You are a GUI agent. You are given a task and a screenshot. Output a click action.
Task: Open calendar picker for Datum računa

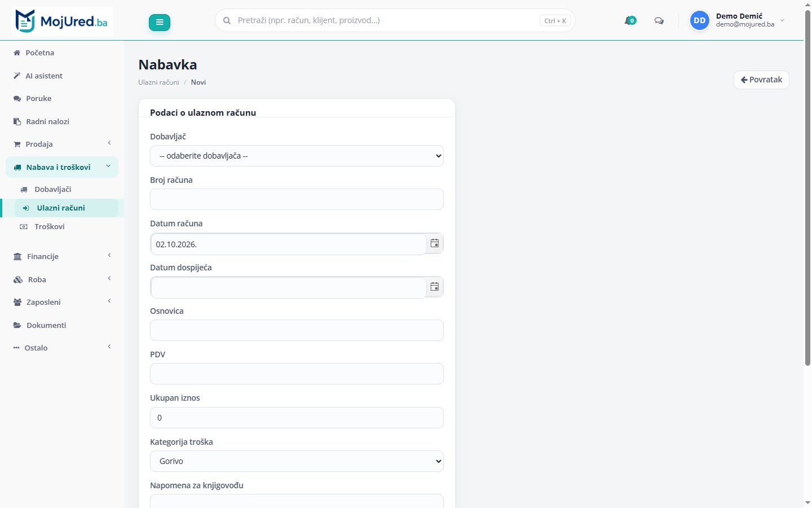[435, 243]
